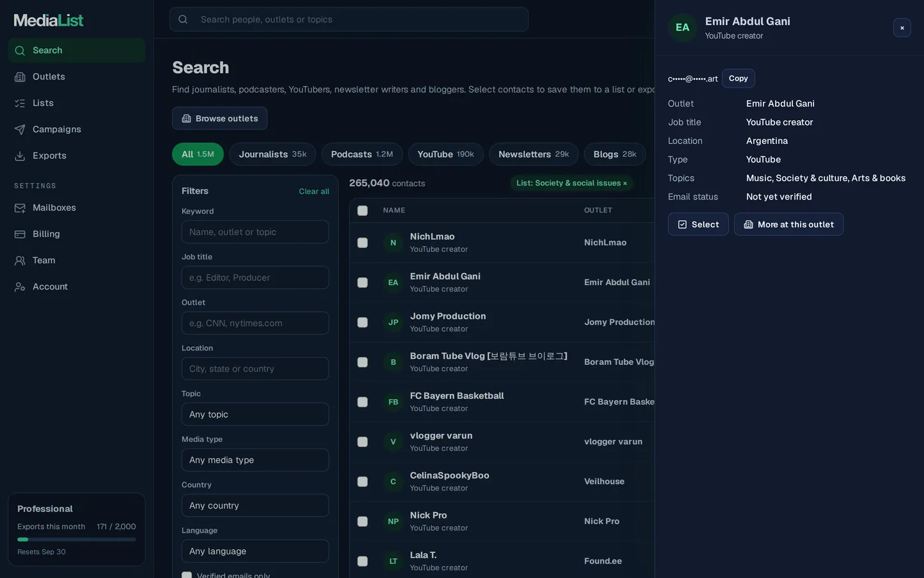The height and width of the screenshot is (578, 924).
Task: Copy the contact email address
Action: 738,78
